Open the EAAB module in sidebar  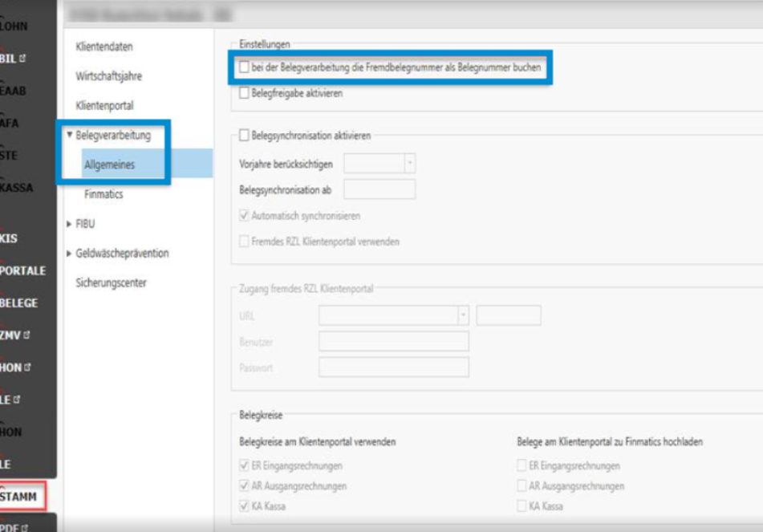coord(14,91)
